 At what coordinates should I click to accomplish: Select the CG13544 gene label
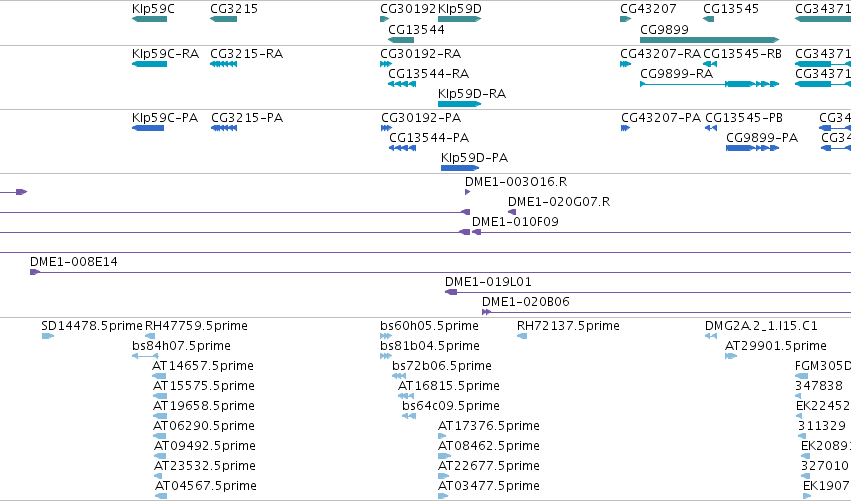416,30
